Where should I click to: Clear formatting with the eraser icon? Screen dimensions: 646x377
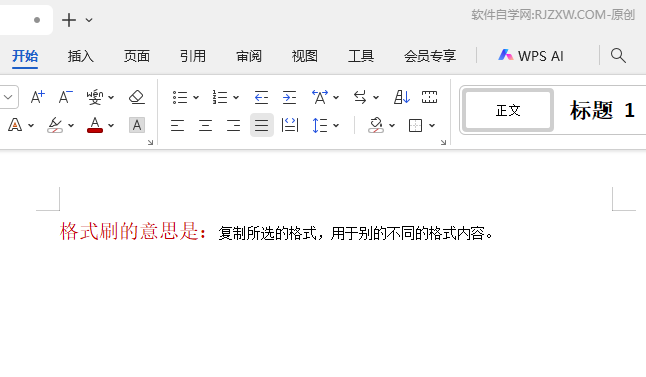click(136, 97)
